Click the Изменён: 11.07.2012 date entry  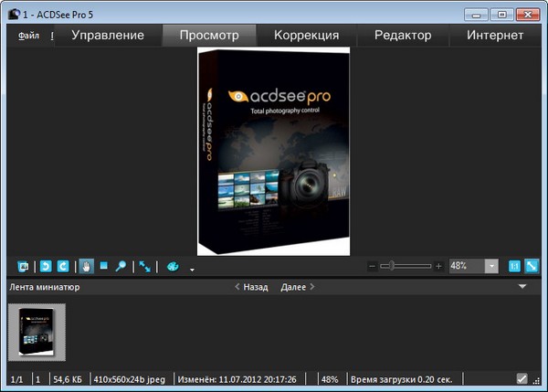click(x=237, y=379)
